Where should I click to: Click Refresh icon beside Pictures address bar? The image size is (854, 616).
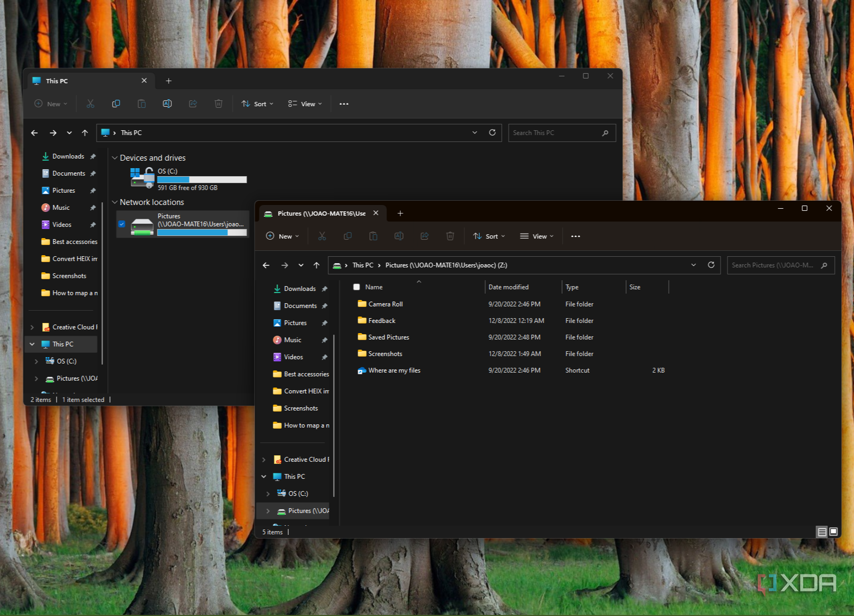click(x=711, y=265)
